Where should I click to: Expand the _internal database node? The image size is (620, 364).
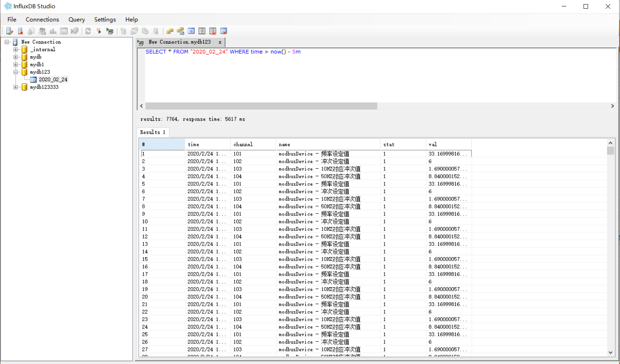pyautogui.click(x=15, y=49)
